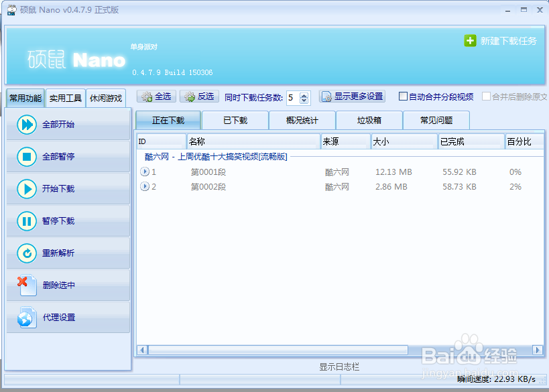Click completed value 55.92 KB
This screenshot has width=549, height=392.
459,172
